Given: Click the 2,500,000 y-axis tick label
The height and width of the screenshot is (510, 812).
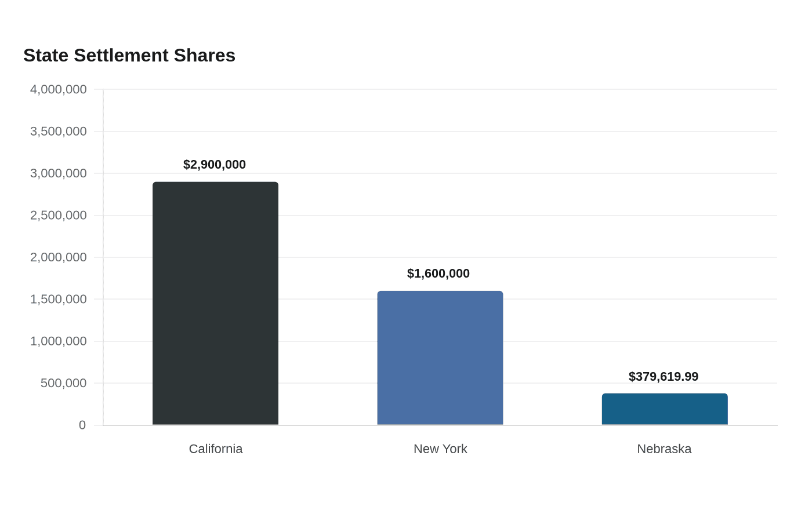Looking at the screenshot, I should [x=59, y=215].
